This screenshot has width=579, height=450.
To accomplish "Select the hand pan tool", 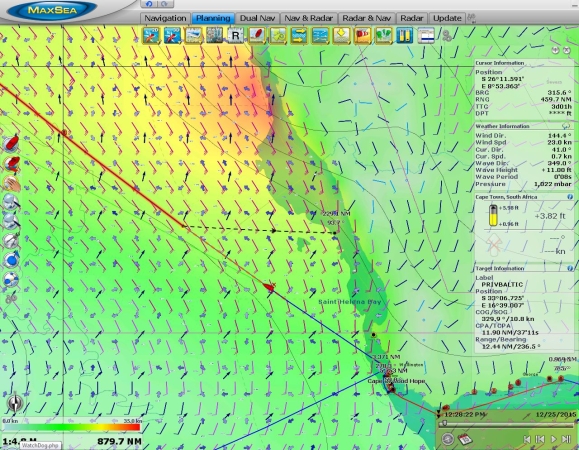I will point(11,183).
